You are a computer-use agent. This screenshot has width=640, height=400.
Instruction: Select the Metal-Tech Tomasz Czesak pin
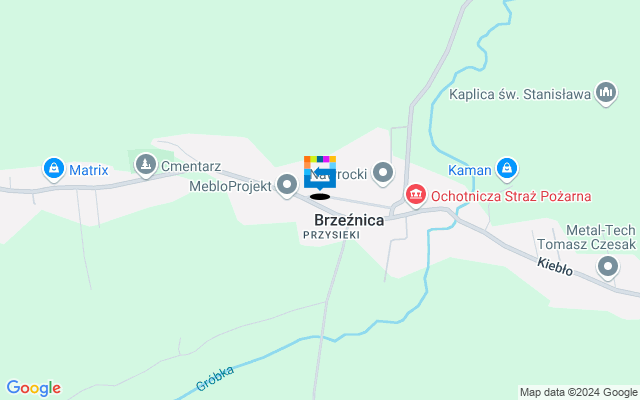(x=608, y=267)
